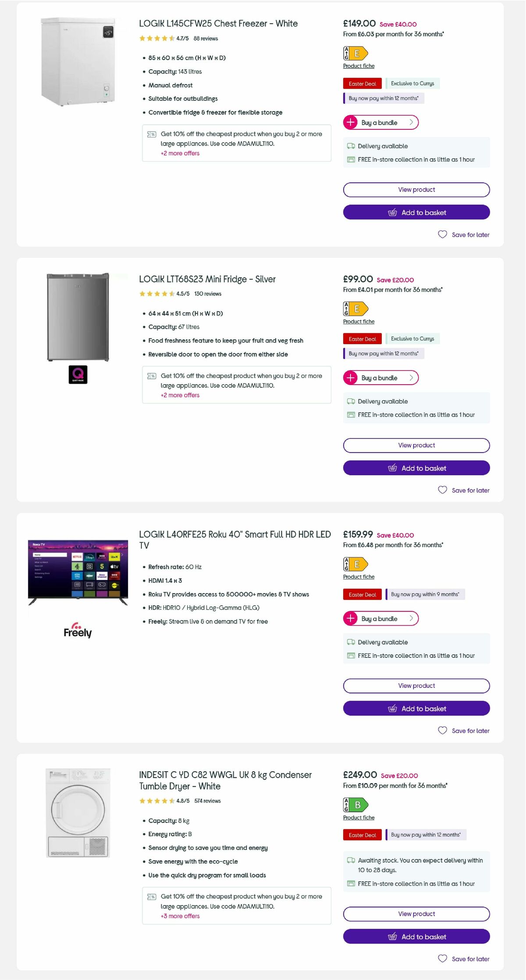Open the Product fiche link for the Roku TV

(x=358, y=577)
